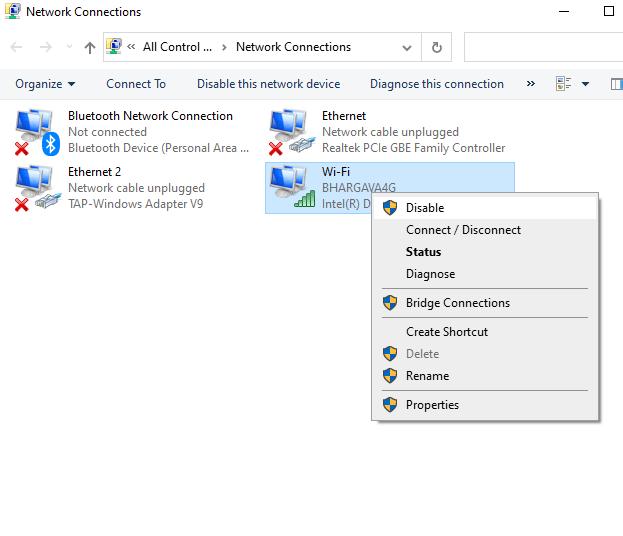The width and height of the screenshot is (623, 536).
Task: Select the Ethernet adapter icon
Action: pyautogui.click(x=292, y=132)
